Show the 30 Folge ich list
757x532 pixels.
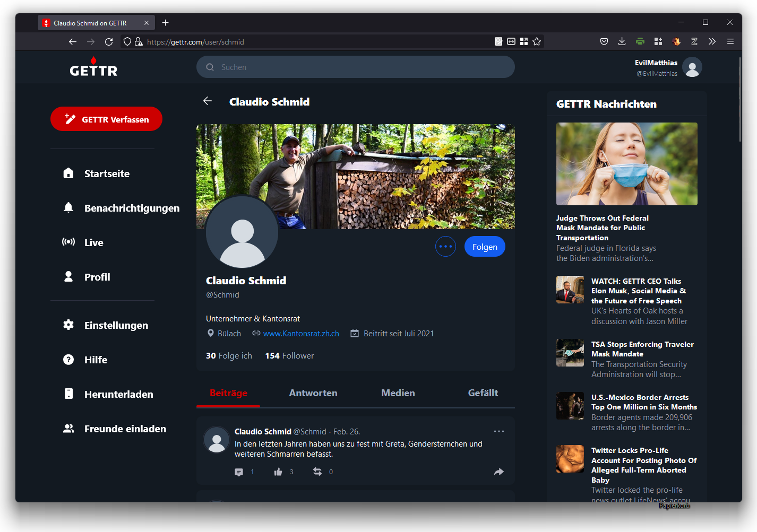pos(229,356)
